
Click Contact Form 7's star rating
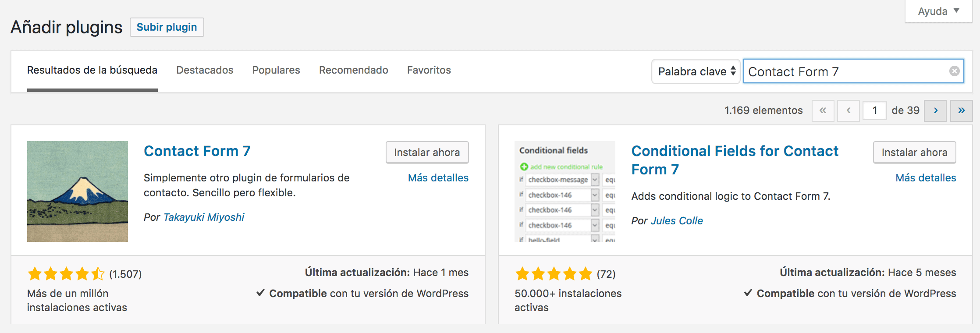[66, 274]
